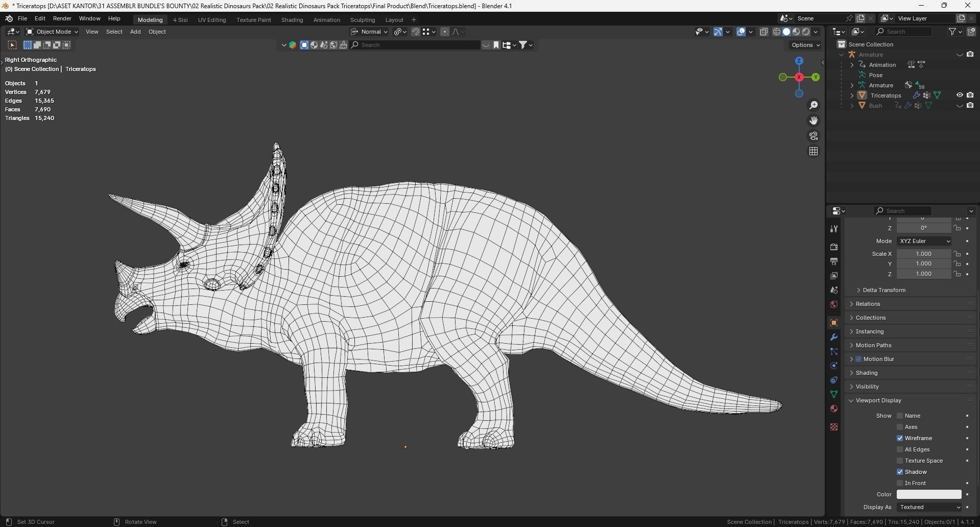Switch to Sculpting workspace tab
This screenshot has width=980, height=527.
tap(363, 20)
